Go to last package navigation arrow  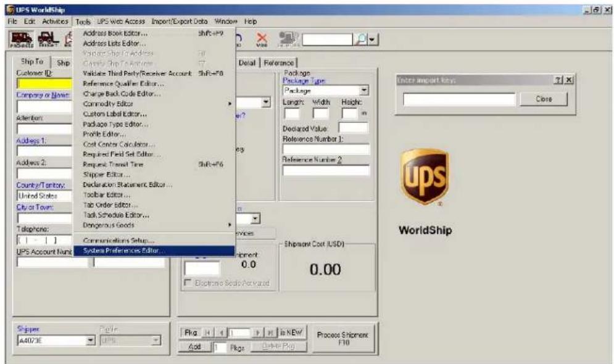pyautogui.click(x=270, y=333)
